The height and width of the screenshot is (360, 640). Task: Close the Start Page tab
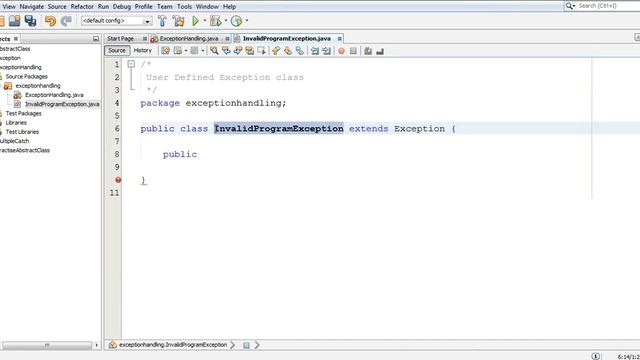(x=144, y=38)
